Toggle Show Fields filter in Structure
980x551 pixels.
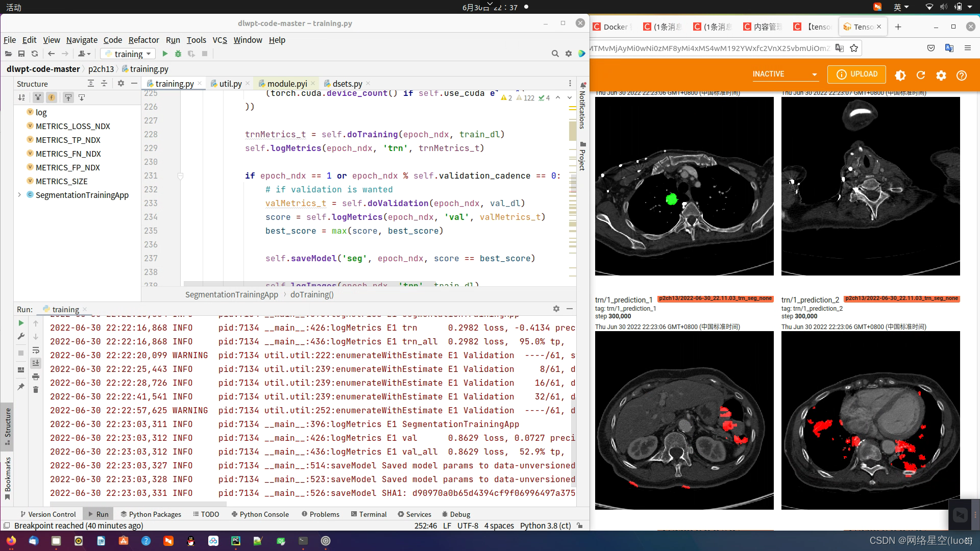(52, 97)
